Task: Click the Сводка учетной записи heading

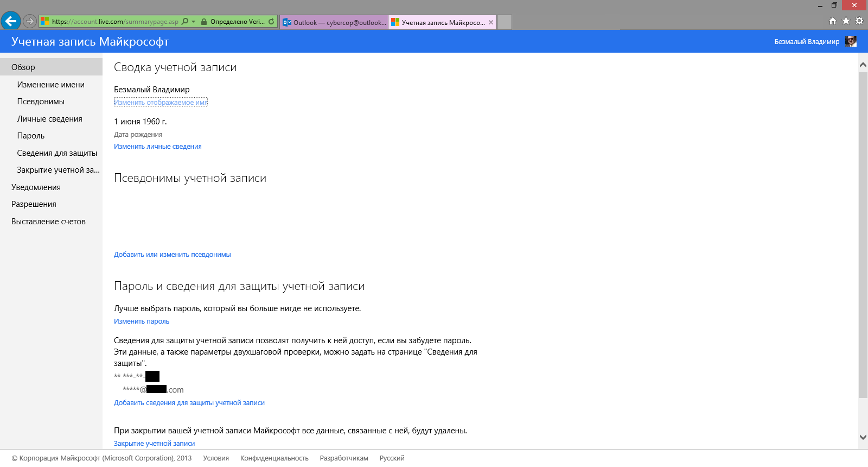Action: [175, 67]
